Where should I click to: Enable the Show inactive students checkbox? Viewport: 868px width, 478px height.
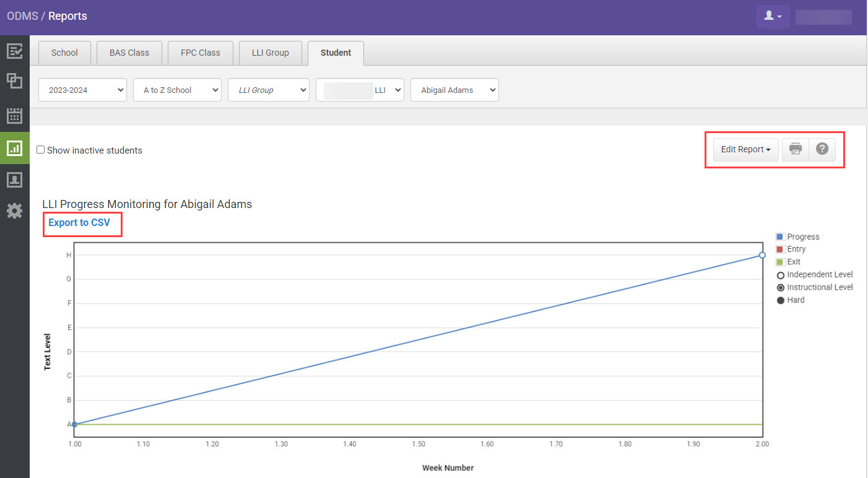(x=40, y=149)
